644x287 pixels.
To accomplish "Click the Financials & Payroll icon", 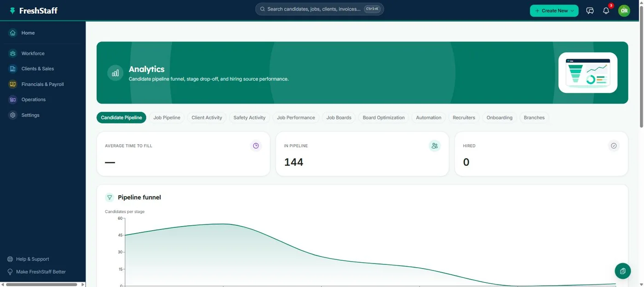I will pos(13,84).
